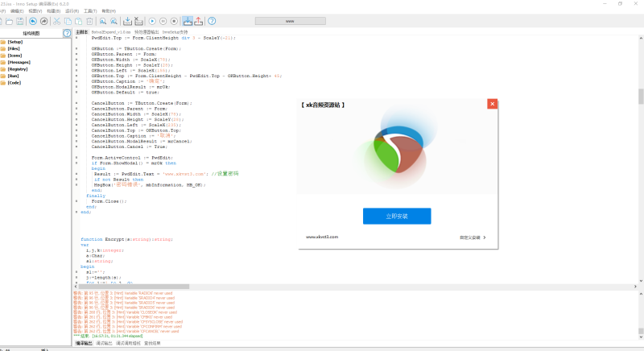Open help from the toolbar question-mark icon
Viewport: 644px width, 351px height.
click(212, 22)
